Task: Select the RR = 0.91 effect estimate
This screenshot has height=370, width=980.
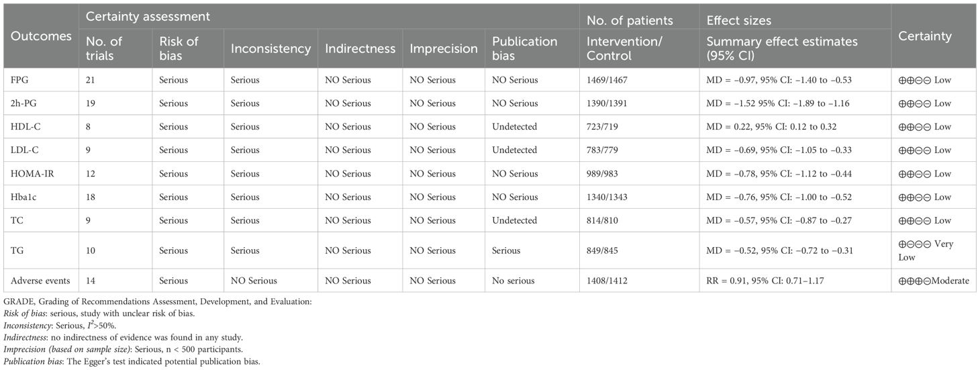Action: [766, 281]
